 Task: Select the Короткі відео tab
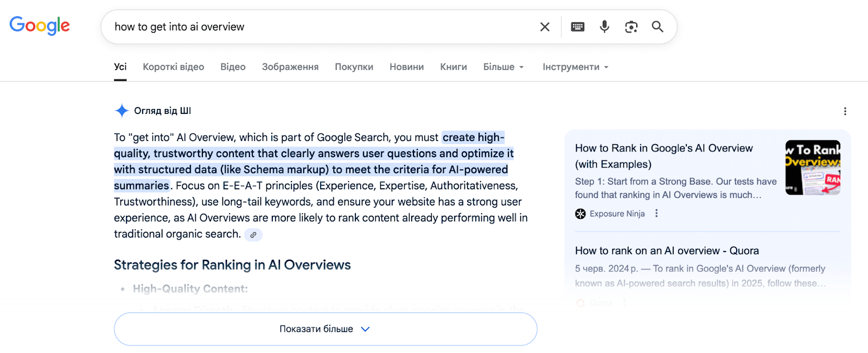173,67
